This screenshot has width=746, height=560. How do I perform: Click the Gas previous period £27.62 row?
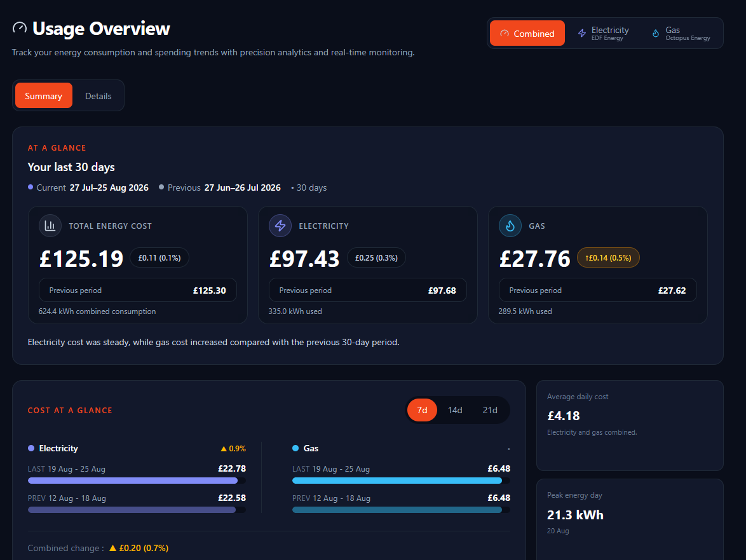[x=597, y=290]
